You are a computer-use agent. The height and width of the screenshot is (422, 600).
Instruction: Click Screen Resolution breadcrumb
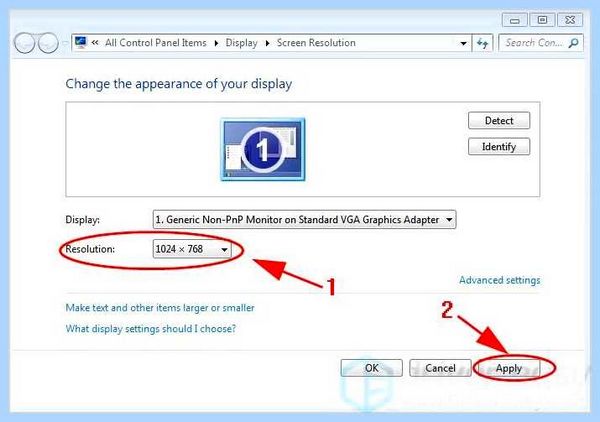(316, 42)
